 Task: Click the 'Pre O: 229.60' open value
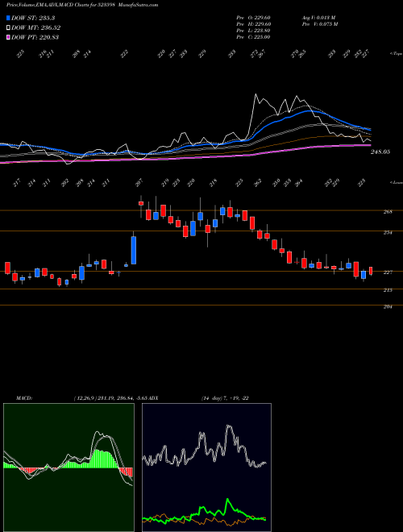pyautogui.click(x=253, y=17)
